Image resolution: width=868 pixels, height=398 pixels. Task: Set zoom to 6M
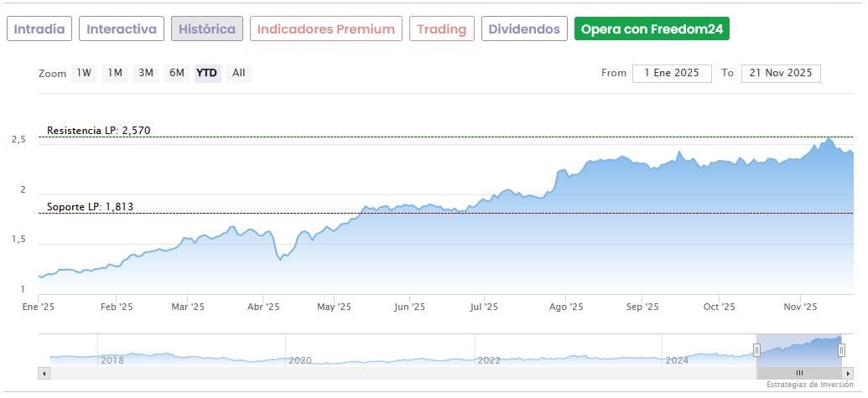[176, 73]
